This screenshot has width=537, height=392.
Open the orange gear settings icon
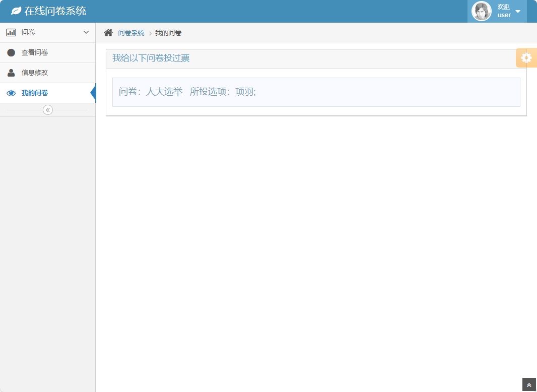526,57
